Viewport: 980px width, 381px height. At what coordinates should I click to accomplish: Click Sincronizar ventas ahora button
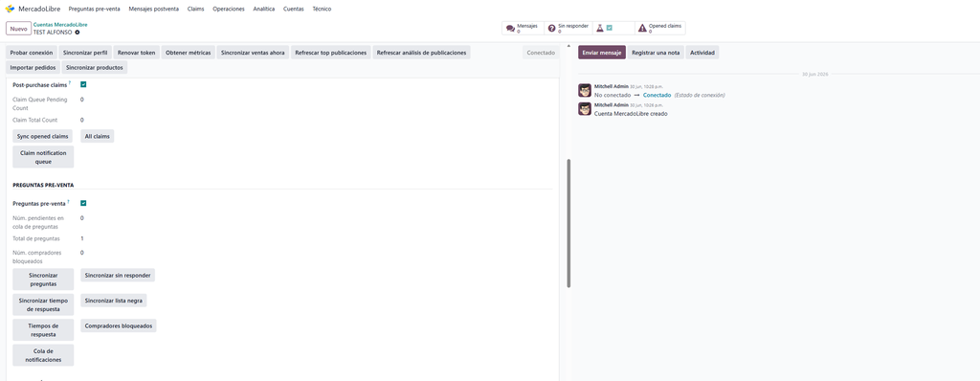[x=253, y=53]
